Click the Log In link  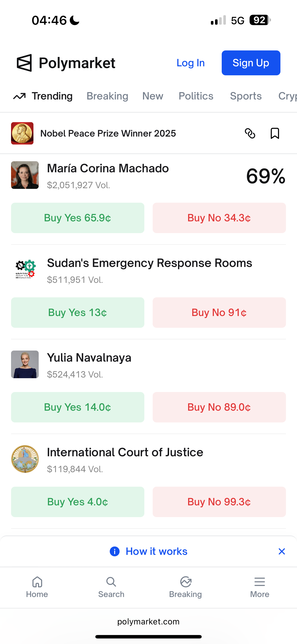click(190, 63)
